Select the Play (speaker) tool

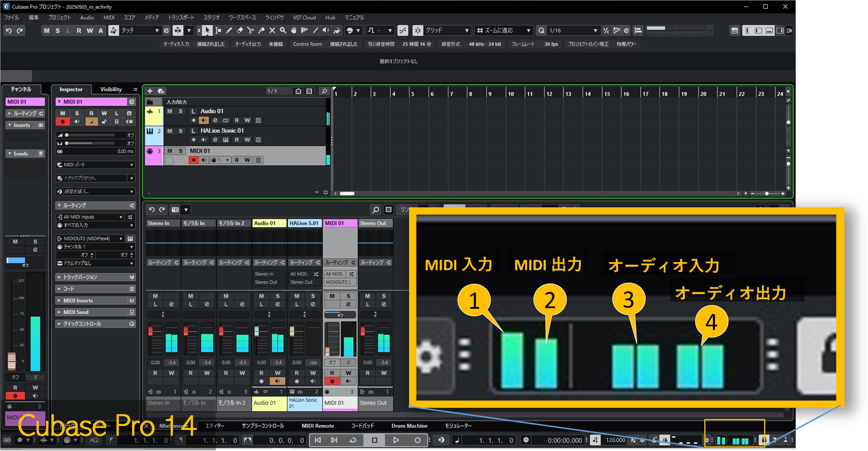coord(326,31)
